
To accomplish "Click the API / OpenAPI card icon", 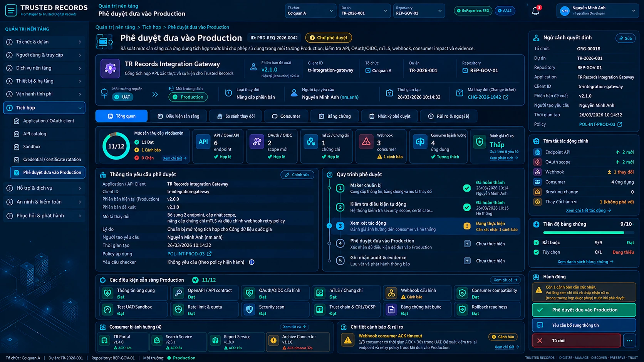I will (x=203, y=142).
